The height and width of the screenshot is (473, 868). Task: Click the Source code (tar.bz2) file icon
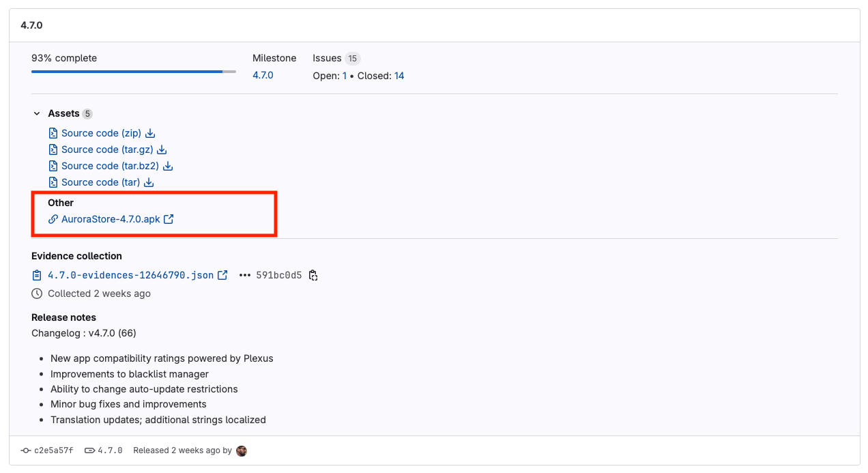coord(53,166)
